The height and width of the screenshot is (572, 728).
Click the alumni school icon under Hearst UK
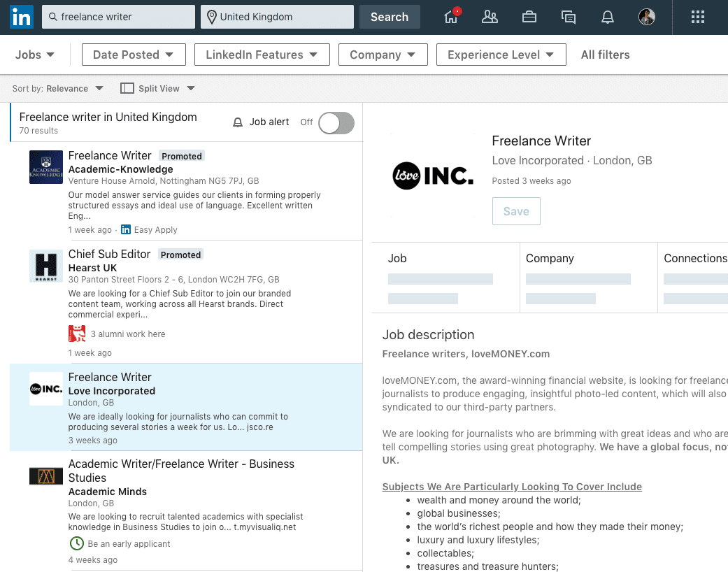coord(77,334)
